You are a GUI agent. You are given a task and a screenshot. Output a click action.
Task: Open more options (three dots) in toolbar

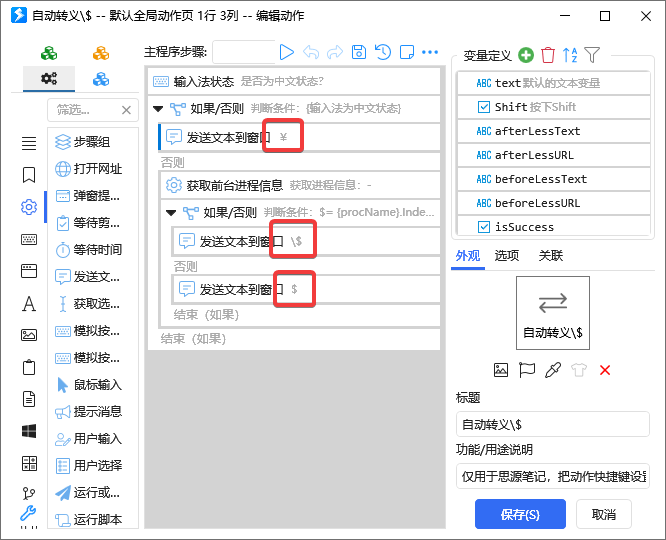point(430,52)
